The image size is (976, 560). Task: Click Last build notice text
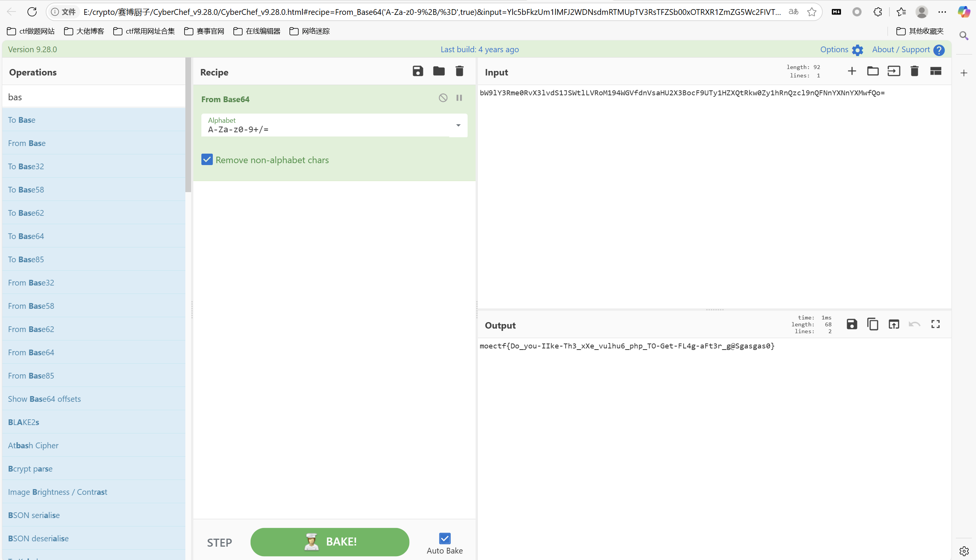[479, 49]
